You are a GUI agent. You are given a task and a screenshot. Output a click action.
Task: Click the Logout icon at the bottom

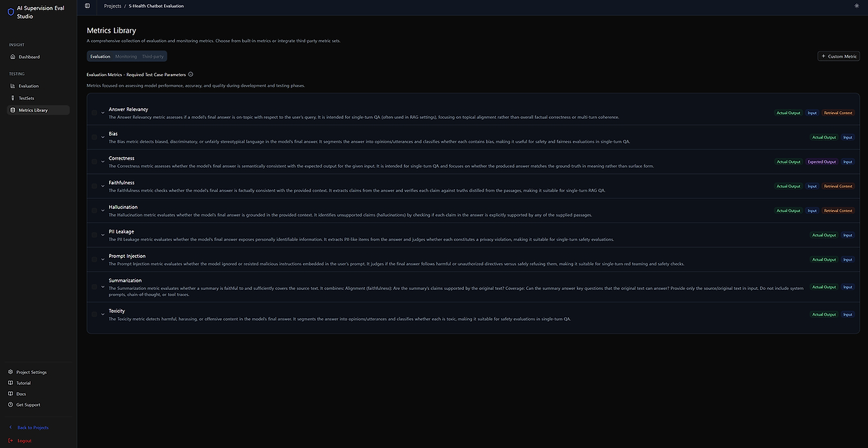point(9,439)
